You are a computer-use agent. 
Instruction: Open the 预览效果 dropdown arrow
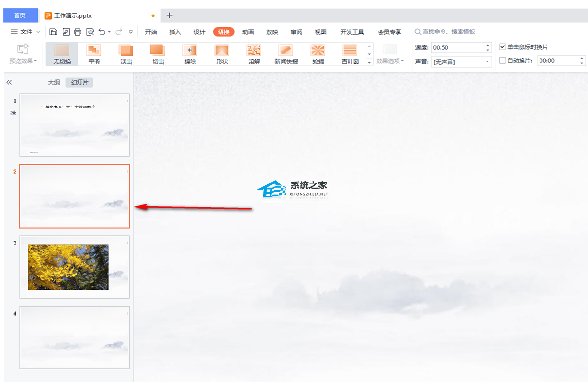[36, 61]
